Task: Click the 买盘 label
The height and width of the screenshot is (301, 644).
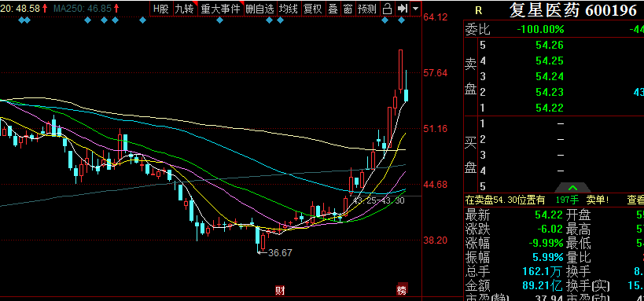Action: point(471,154)
